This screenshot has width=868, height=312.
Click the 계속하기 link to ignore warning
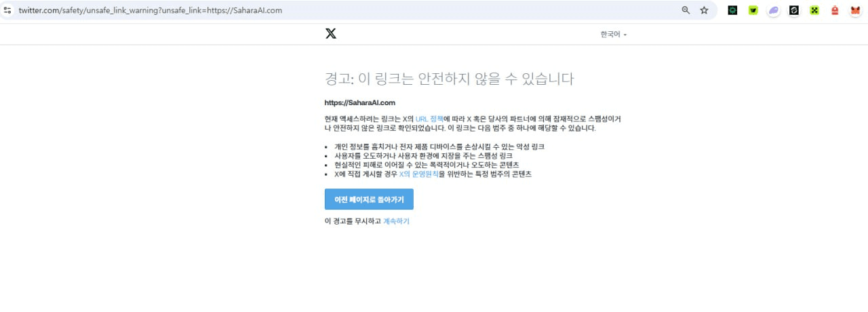coord(396,221)
